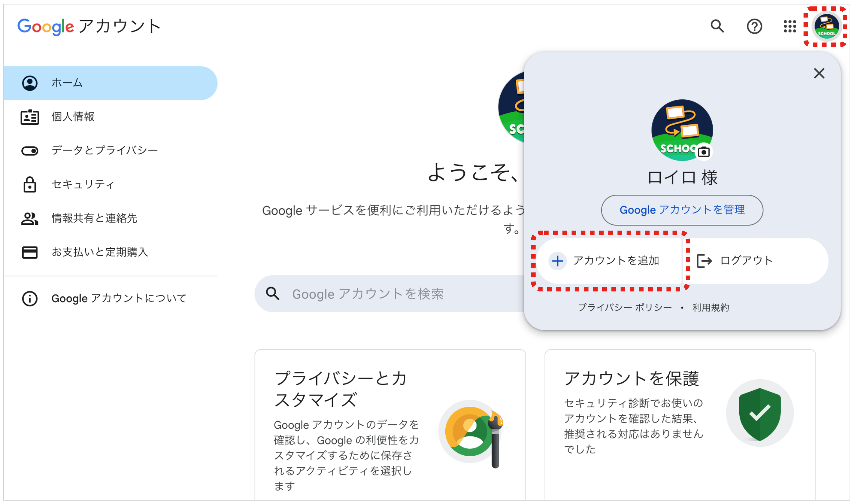Open 利用規約 link
Viewport: 854px width, 504px height.
(x=710, y=308)
